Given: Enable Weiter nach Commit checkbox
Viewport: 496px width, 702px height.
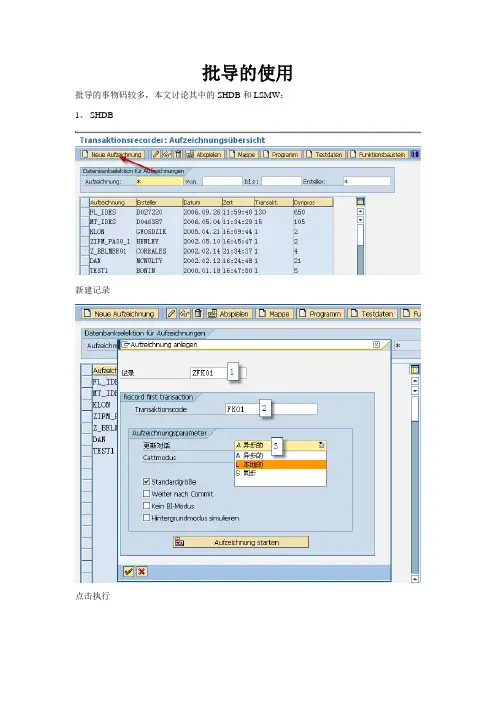Looking at the screenshot, I should 146,494.
